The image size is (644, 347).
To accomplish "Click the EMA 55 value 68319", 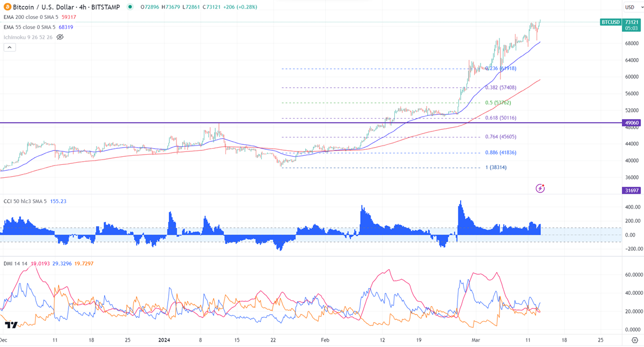I will tap(66, 27).
